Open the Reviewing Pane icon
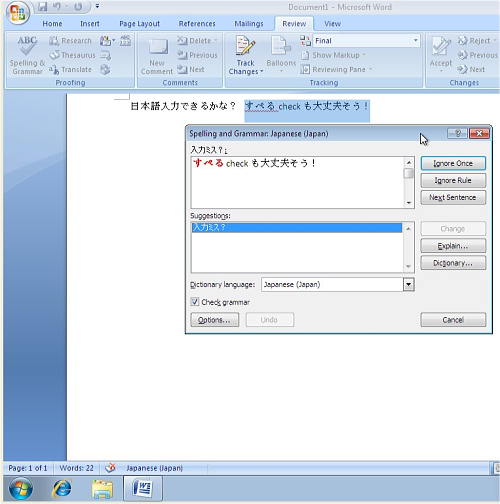This screenshot has height=504, width=500. [x=305, y=69]
